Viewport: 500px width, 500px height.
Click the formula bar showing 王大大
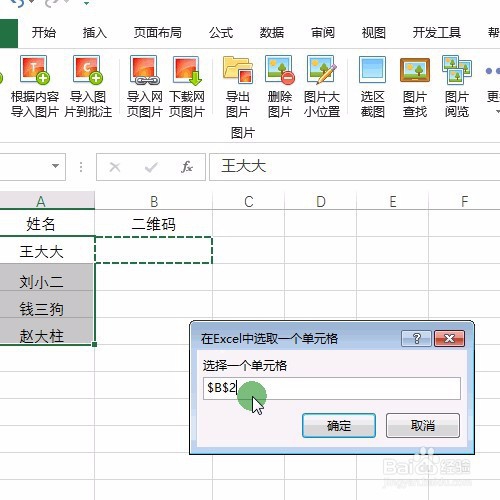tap(354, 167)
